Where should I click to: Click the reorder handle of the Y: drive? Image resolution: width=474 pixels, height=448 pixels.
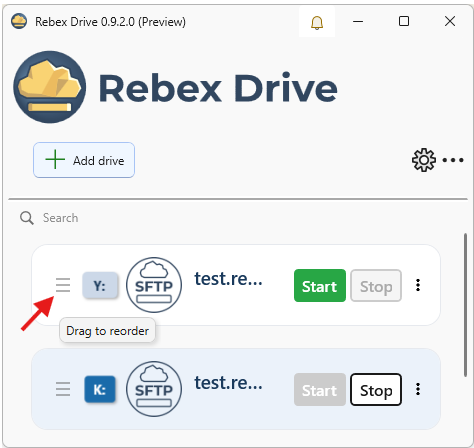pyautogui.click(x=63, y=285)
